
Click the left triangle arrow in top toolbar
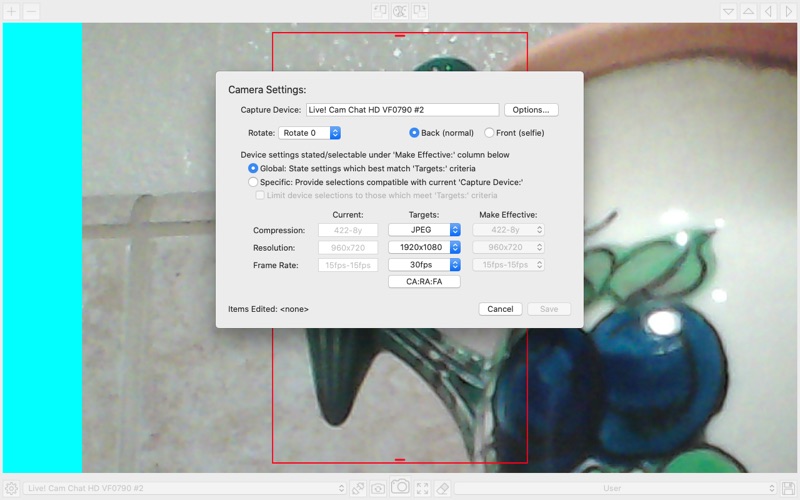click(x=768, y=11)
